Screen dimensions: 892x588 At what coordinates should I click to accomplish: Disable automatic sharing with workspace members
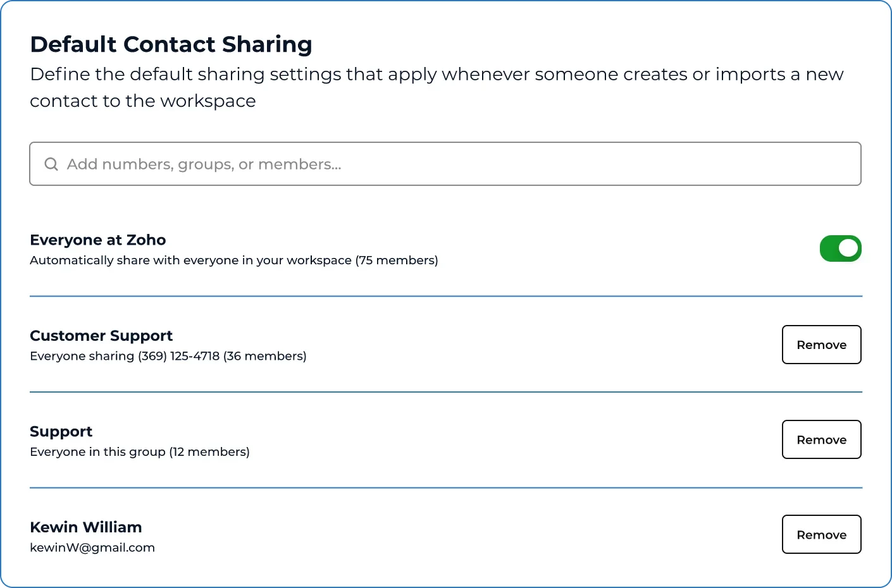pos(840,248)
